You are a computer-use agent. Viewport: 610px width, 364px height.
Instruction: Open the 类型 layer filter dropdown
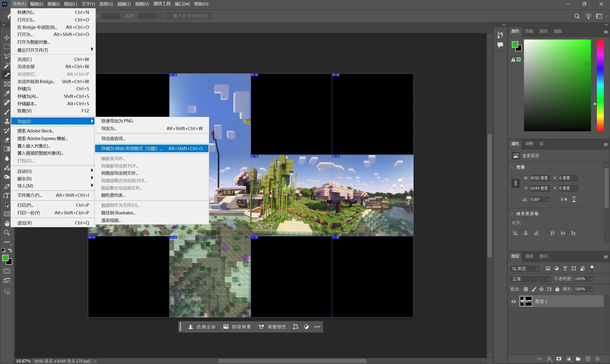tap(525, 269)
